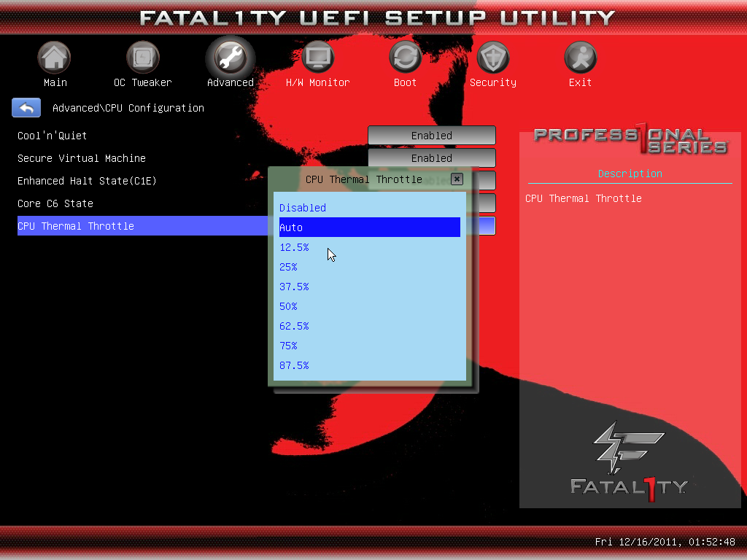
Task: Go back with the blue arrow button
Action: [x=26, y=108]
